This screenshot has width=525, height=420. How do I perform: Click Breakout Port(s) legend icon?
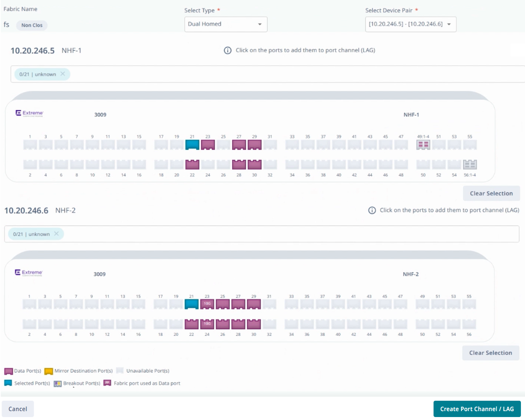click(x=57, y=384)
